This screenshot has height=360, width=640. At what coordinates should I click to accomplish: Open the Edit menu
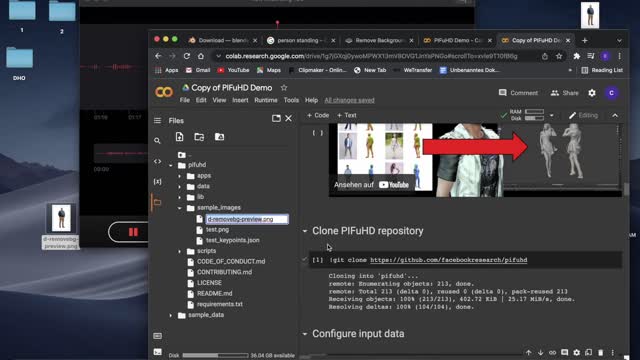[x=201, y=100]
